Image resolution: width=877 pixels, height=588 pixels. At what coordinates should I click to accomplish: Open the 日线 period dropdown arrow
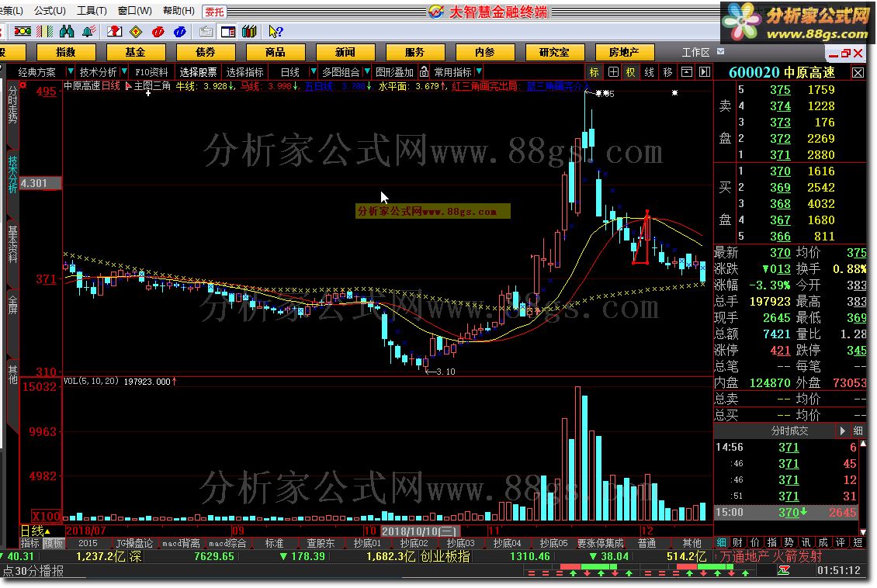[x=314, y=71]
